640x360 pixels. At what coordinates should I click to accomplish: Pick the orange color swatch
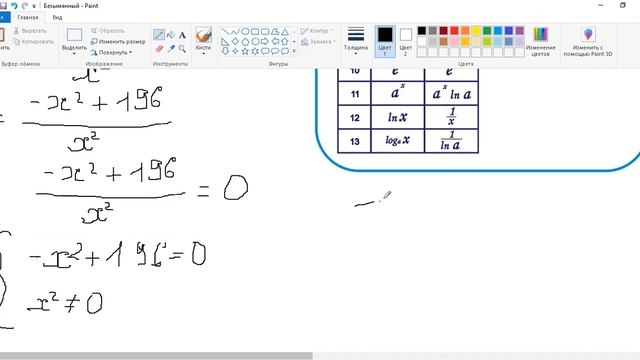point(465,31)
